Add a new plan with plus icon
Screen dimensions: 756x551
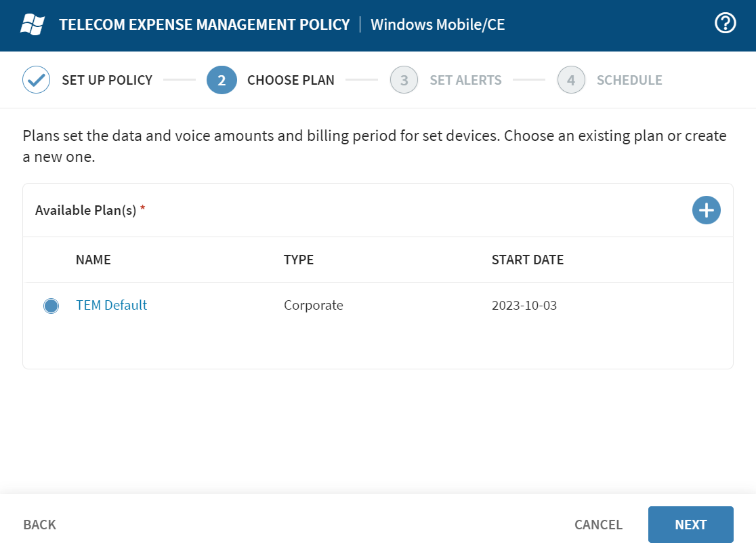point(706,210)
